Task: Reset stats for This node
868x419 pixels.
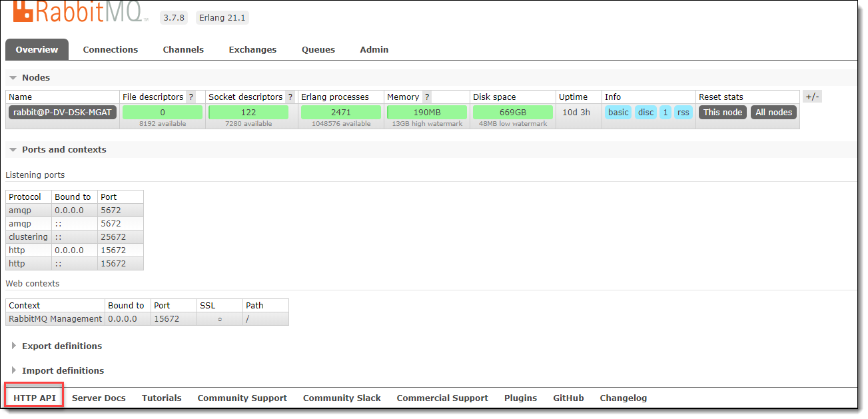Action: click(723, 113)
